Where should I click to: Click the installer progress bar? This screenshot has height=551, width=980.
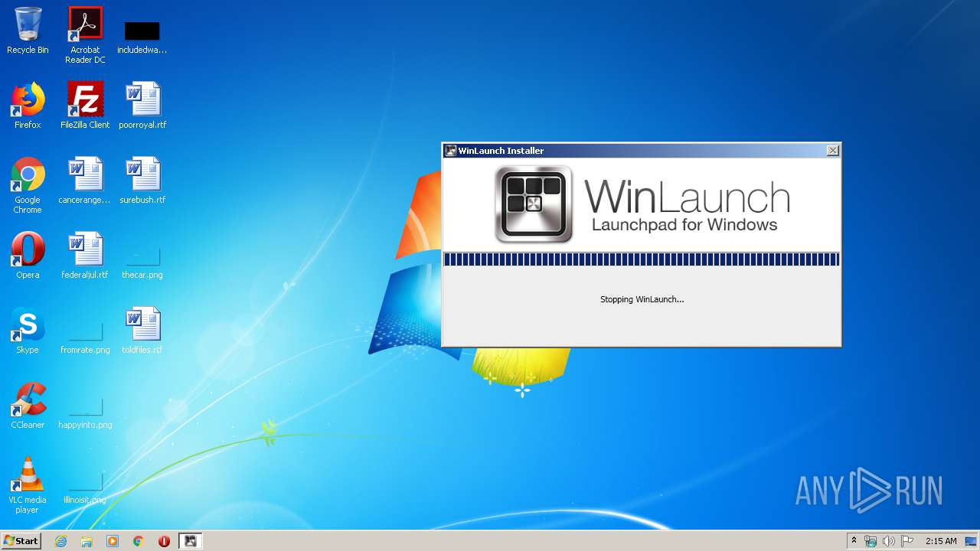tap(642, 259)
